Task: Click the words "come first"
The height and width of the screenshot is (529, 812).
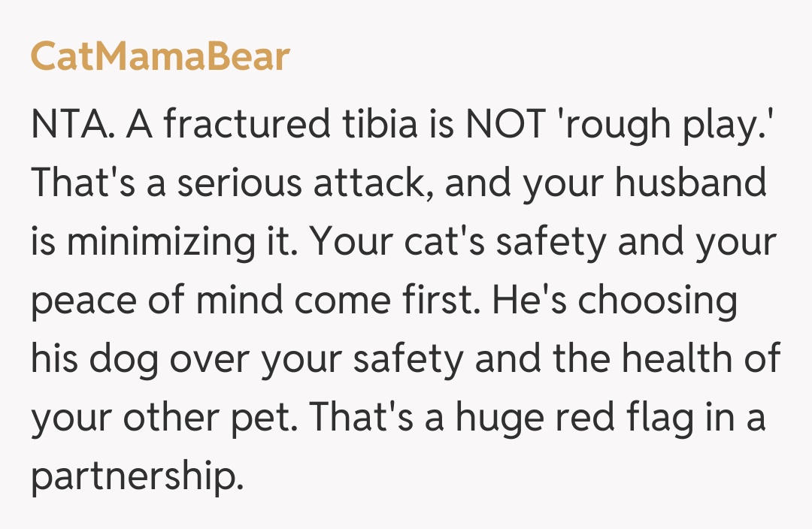Action: (x=382, y=301)
